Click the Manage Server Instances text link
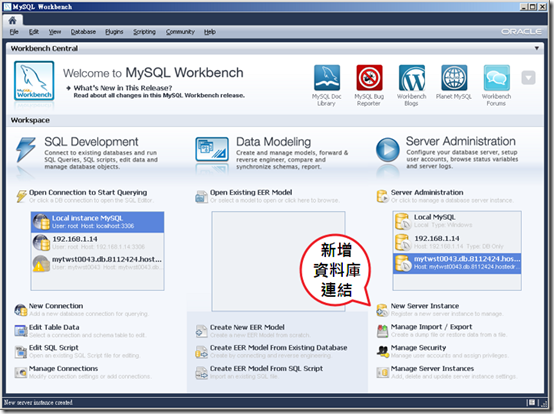This screenshot has height=414, width=554. [x=432, y=368]
